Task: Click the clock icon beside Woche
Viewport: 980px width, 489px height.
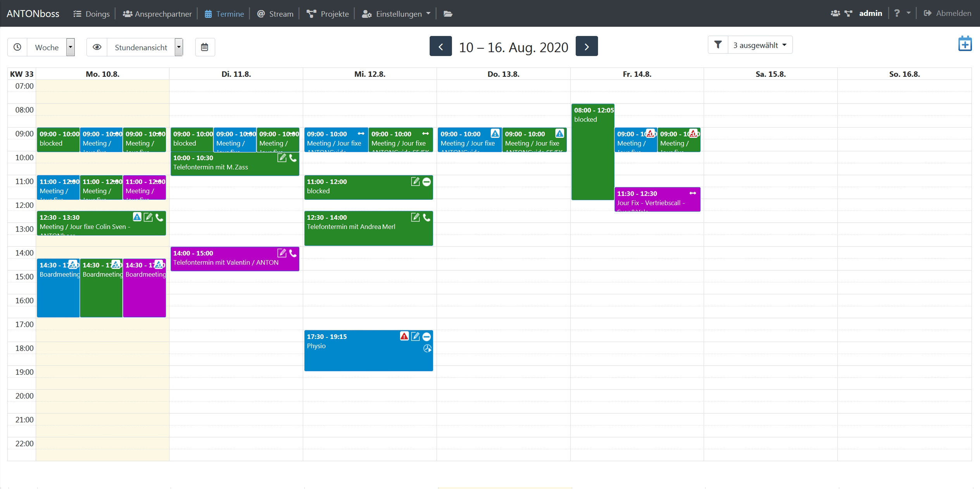Action: click(17, 47)
